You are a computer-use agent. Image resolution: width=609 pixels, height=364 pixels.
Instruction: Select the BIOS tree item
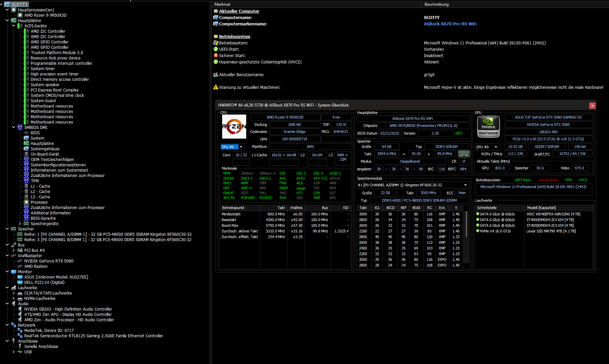pos(35,133)
